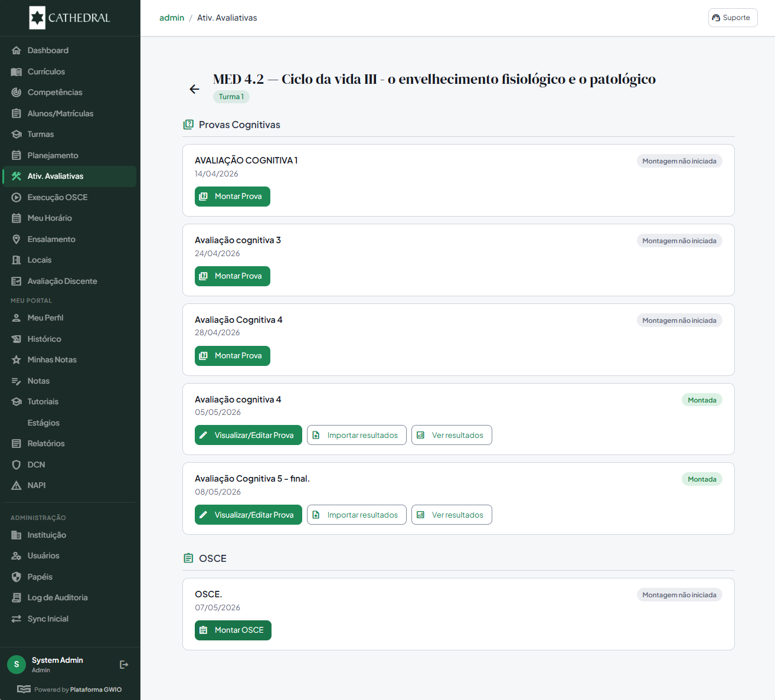The image size is (775, 700).
Task: Click Montar Prova for AVALIAÇÃO COGNITIVA 1
Action: point(233,197)
